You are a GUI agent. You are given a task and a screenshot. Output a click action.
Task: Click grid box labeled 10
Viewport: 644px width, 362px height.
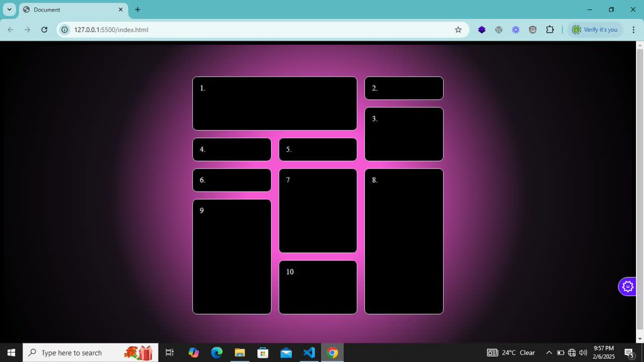coord(318,287)
